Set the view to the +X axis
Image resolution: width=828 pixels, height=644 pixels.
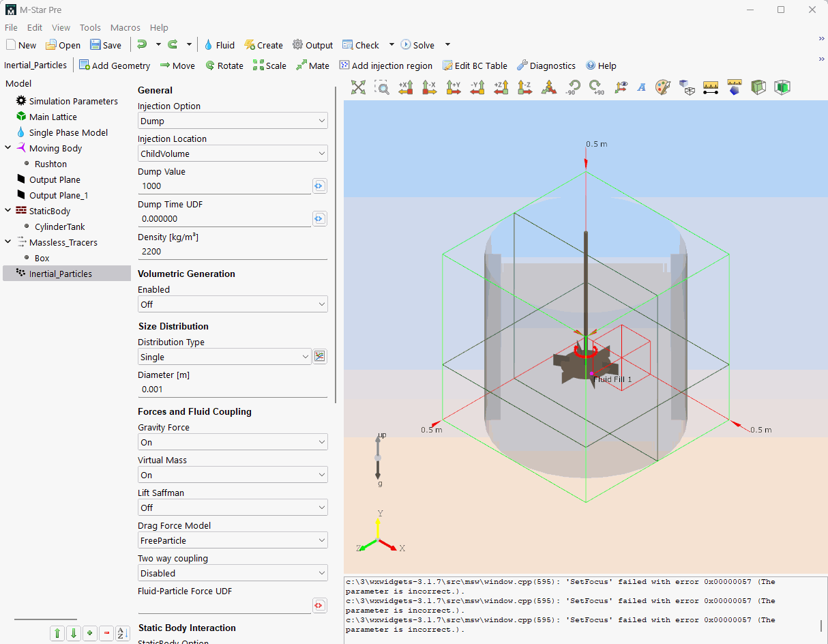[x=406, y=87]
